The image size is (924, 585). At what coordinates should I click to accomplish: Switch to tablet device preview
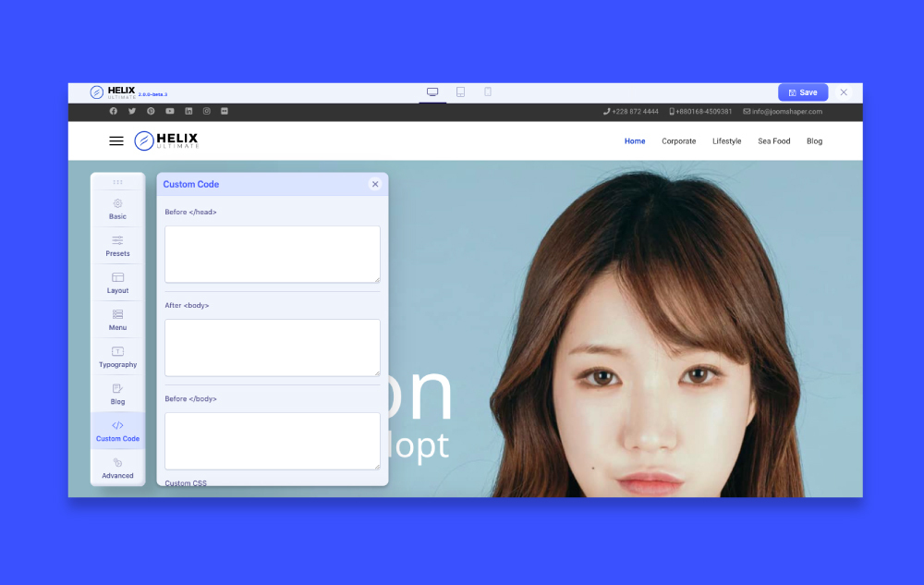click(460, 91)
